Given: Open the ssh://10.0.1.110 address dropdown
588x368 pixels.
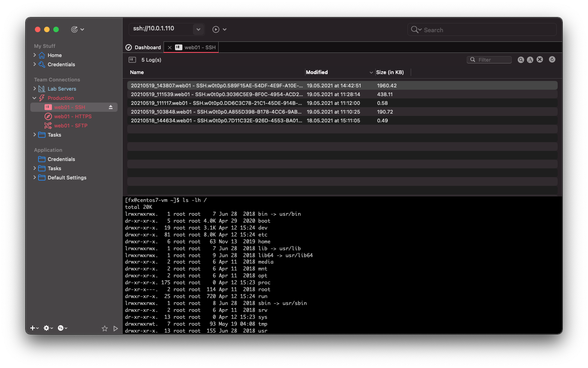Looking at the screenshot, I should tap(198, 29).
